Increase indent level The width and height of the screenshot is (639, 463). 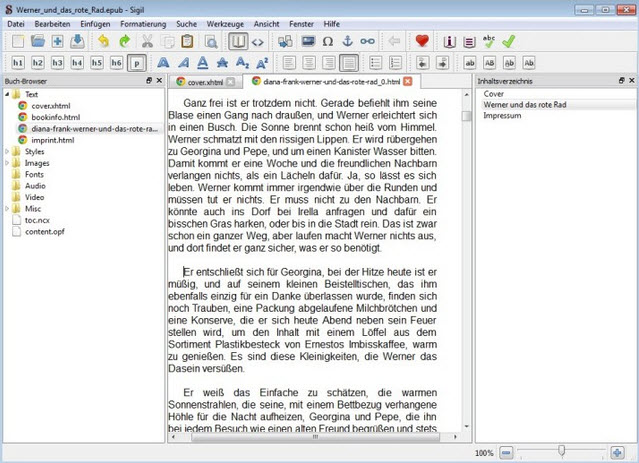[x=442, y=63]
